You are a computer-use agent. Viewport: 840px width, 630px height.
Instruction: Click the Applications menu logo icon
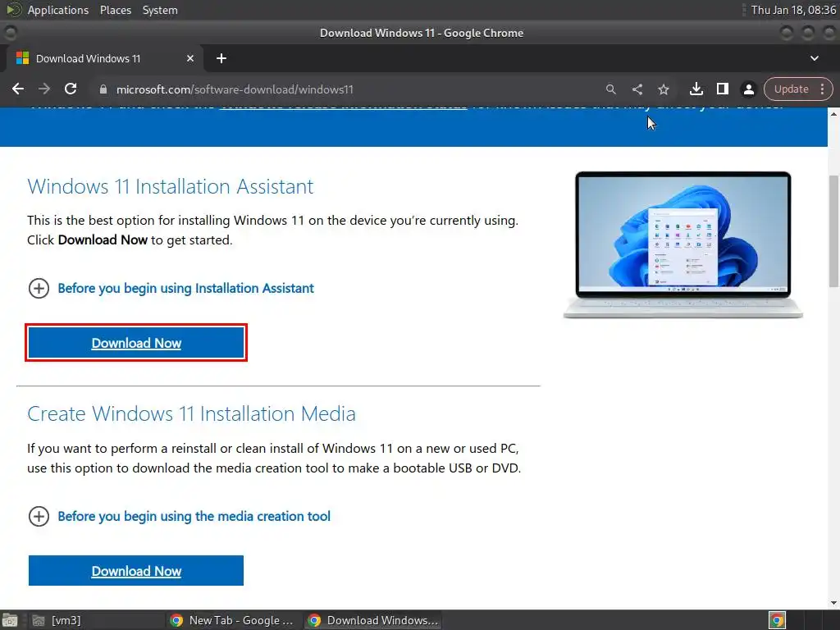tap(14, 10)
